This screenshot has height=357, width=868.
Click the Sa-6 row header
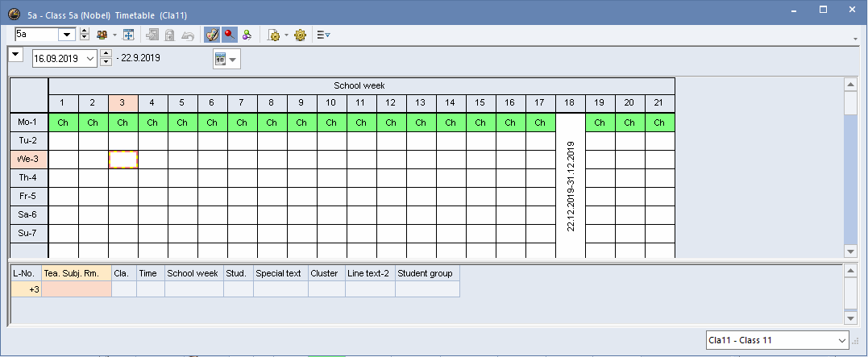tap(29, 215)
